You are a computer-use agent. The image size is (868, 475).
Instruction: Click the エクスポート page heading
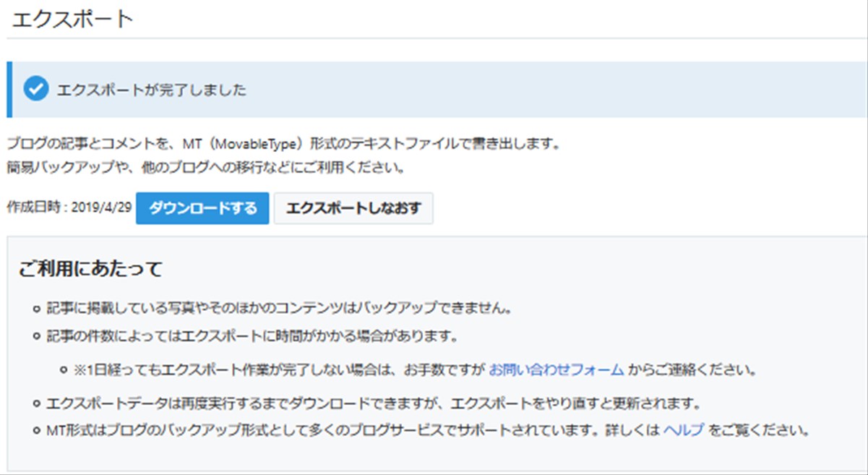73,19
